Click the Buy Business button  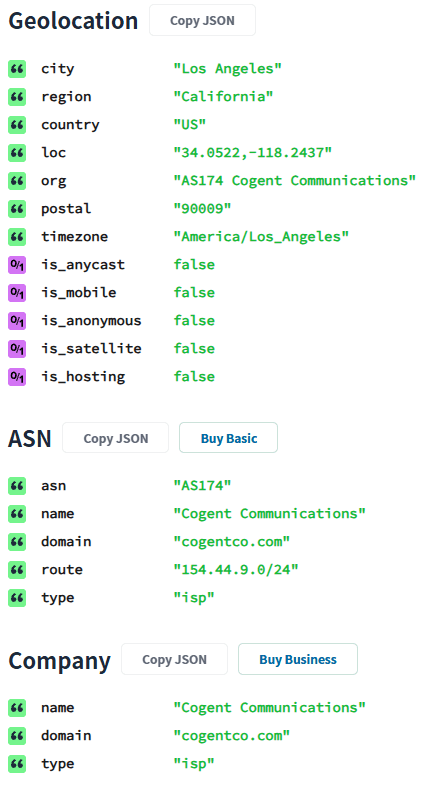298,660
